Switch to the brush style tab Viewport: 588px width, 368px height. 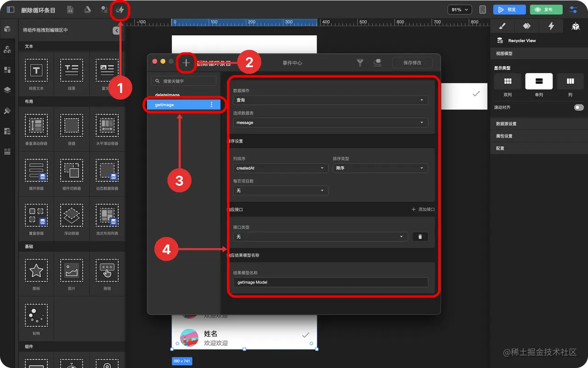click(503, 26)
